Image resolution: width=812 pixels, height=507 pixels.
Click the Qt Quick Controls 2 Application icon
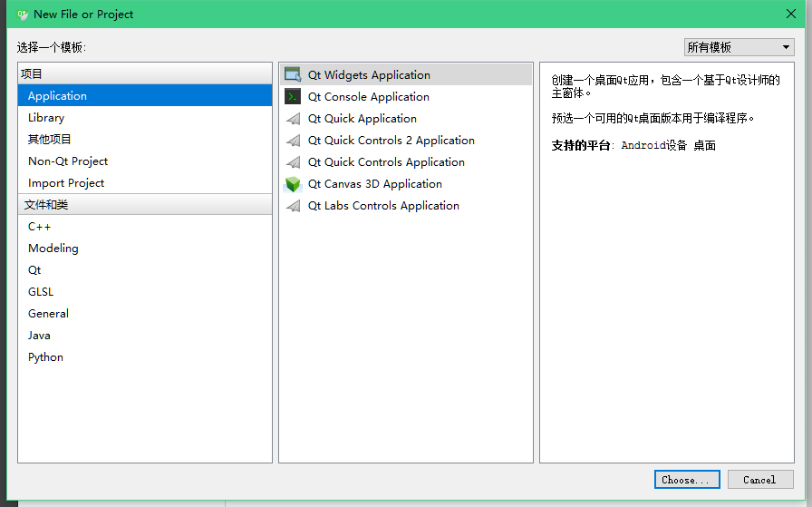pos(293,141)
